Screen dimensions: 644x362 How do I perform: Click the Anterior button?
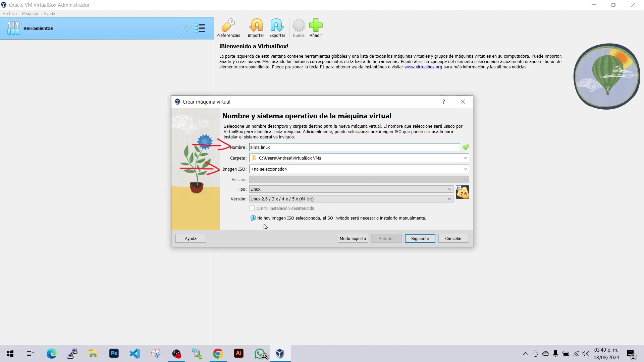tap(386, 238)
